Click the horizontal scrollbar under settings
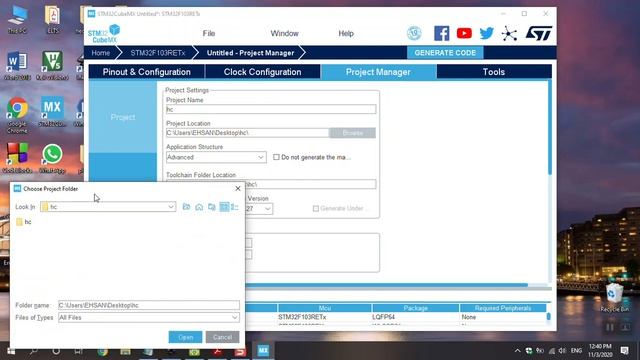 point(386,285)
